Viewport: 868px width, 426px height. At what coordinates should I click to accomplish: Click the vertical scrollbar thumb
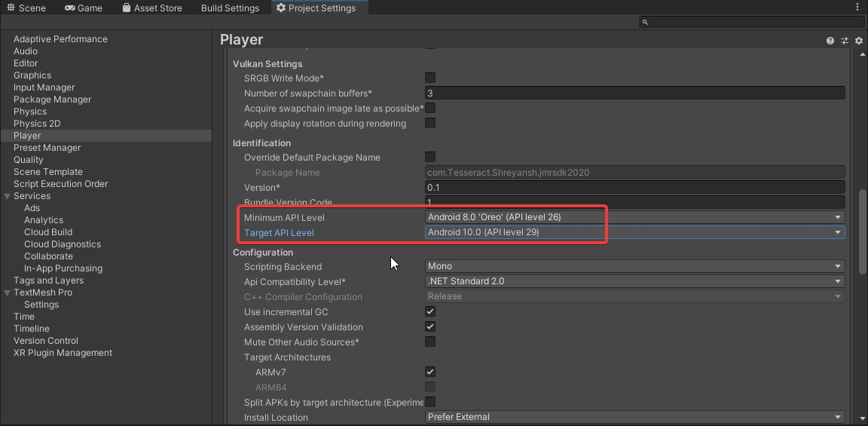(863, 230)
